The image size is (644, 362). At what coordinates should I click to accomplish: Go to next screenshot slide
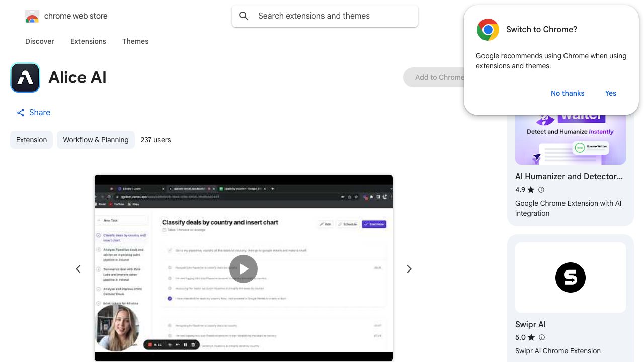coord(409,269)
